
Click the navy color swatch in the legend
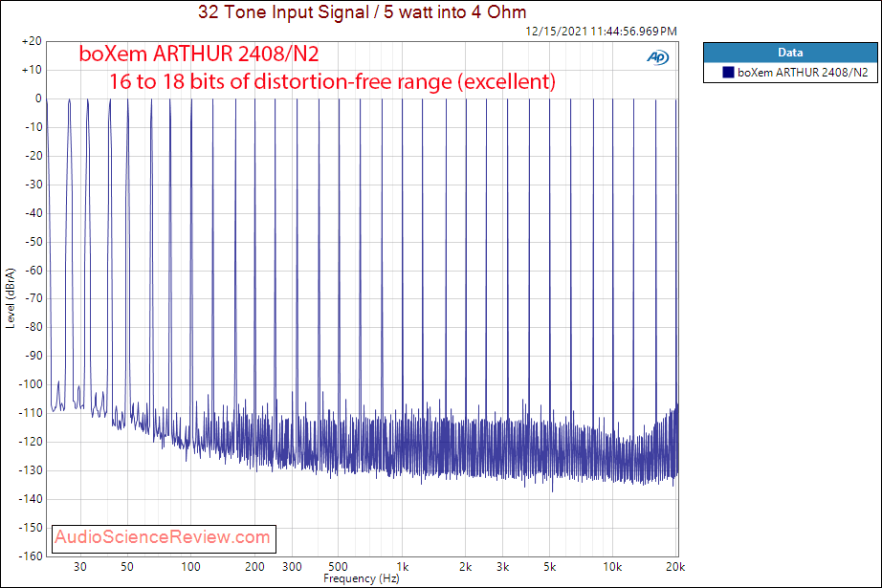(x=728, y=72)
